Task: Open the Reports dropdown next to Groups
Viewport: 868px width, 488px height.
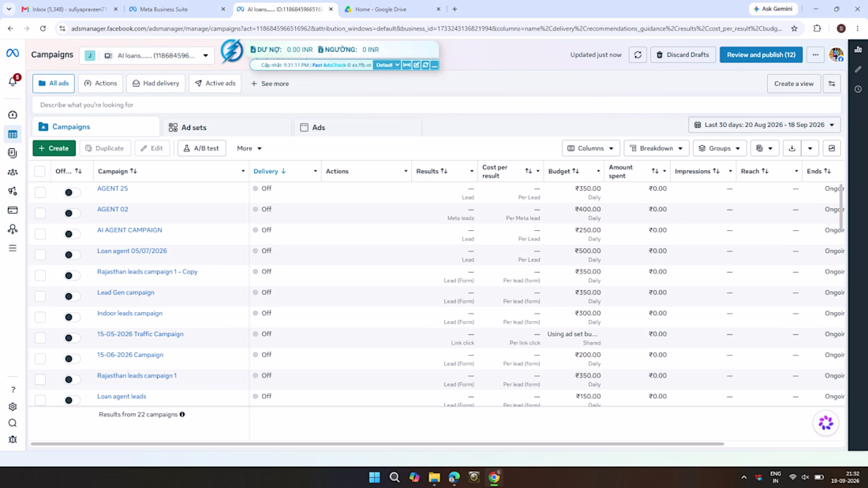Action: point(765,148)
